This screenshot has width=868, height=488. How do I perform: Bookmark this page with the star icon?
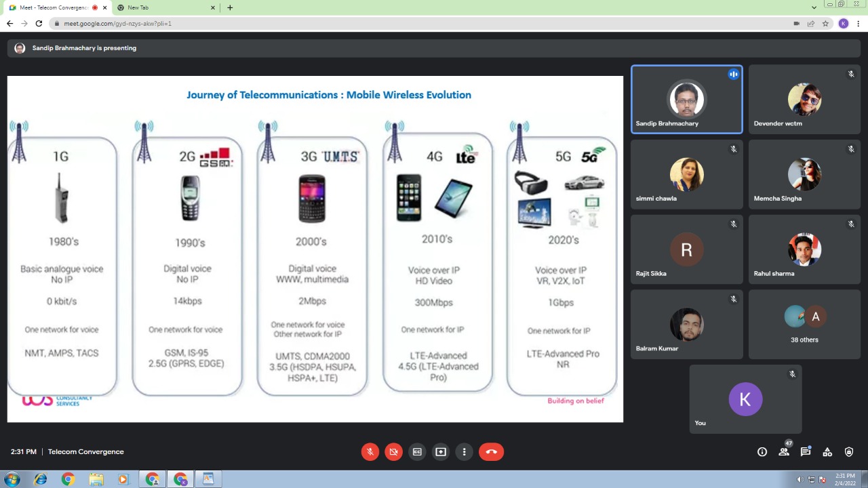(x=825, y=23)
